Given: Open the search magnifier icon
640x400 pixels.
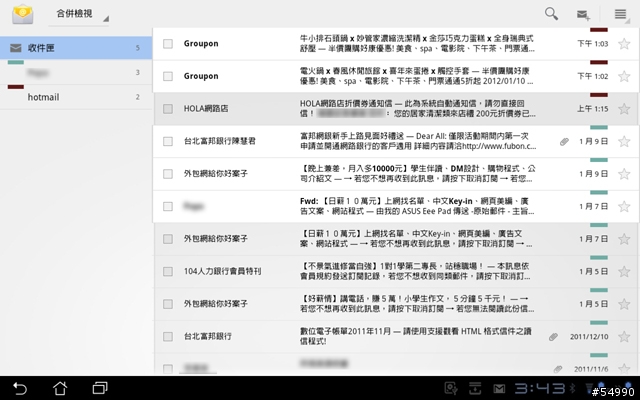Looking at the screenshot, I should 551,13.
